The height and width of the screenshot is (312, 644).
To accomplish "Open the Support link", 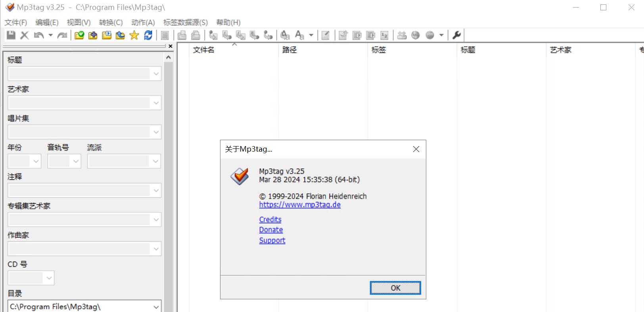I will click(x=272, y=241).
